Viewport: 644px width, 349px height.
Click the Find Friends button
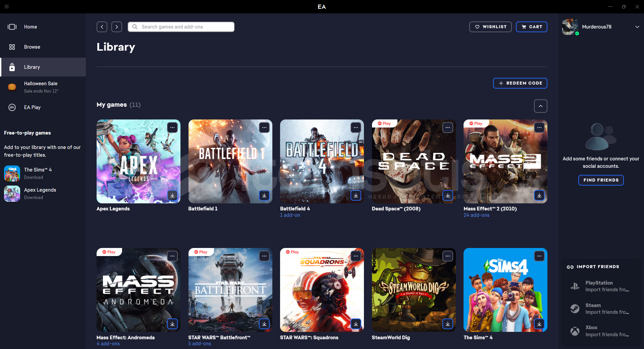click(x=601, y=180)
